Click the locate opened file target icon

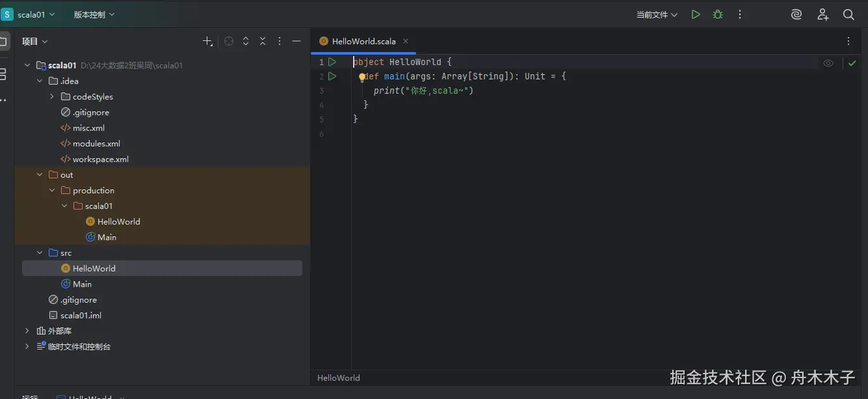(229, 41)
